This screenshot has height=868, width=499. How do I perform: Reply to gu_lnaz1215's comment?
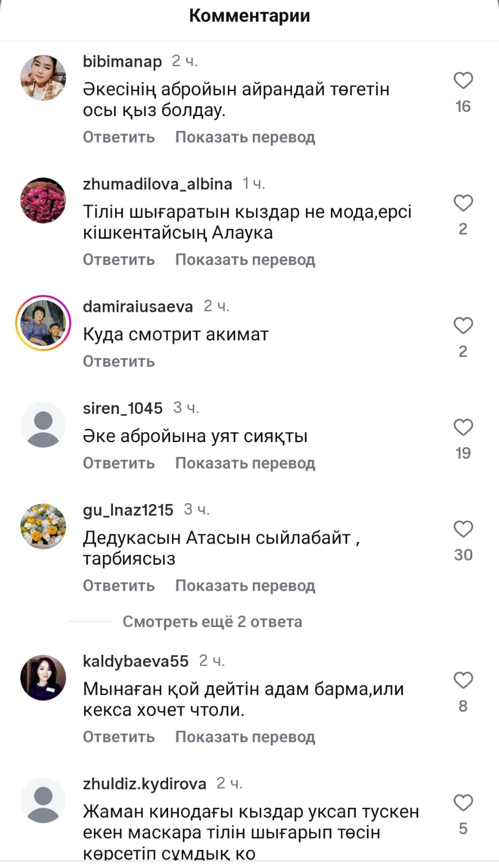coord(119,586)
